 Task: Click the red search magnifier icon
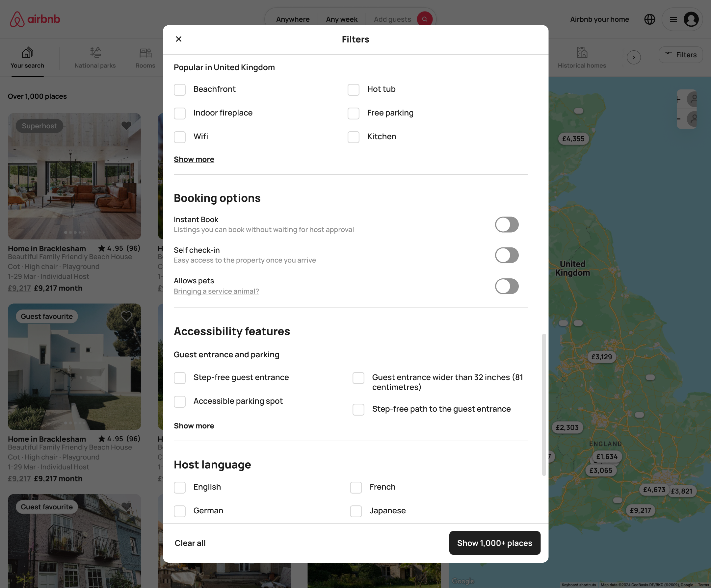pyautogui.click(x=424, y=19)
